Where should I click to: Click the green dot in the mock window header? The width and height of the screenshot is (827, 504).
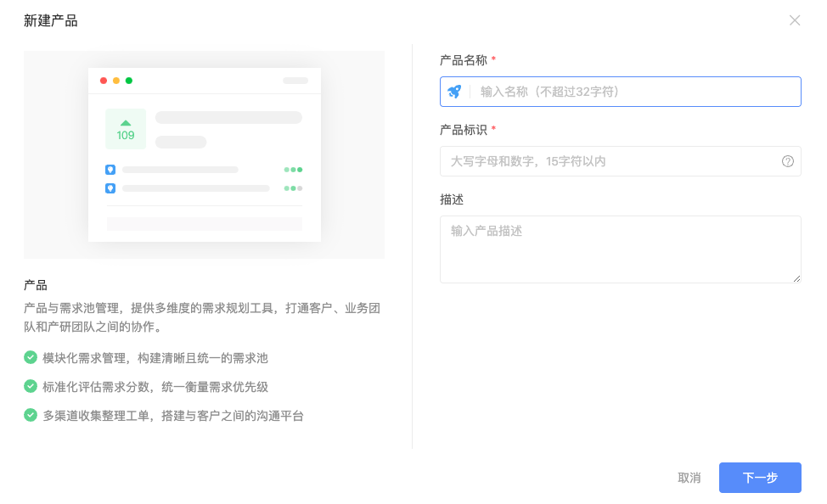(x=129, y=80)
